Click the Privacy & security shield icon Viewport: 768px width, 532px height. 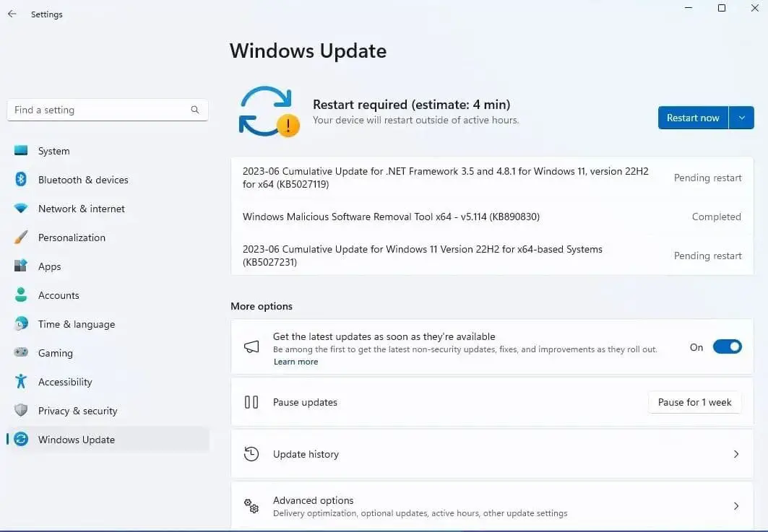[21, 411]
